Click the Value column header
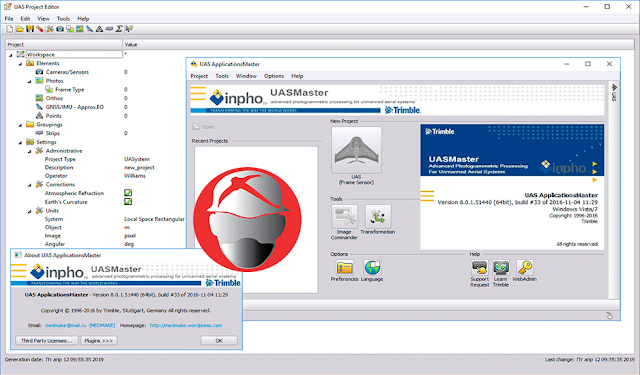 (379, 44)
